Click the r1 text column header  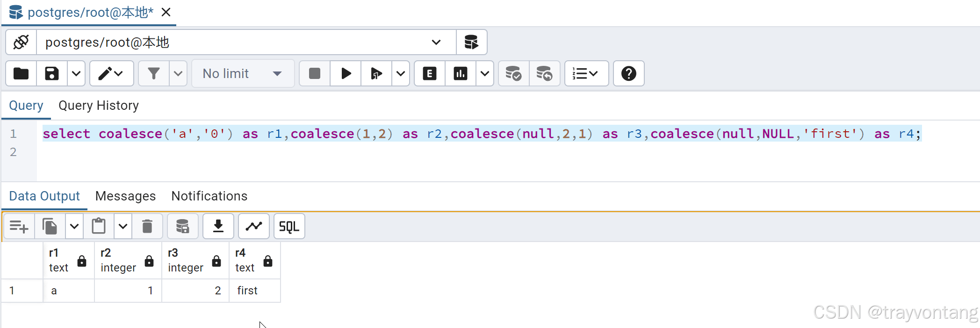pyautogui.click(x=69, y=260)
